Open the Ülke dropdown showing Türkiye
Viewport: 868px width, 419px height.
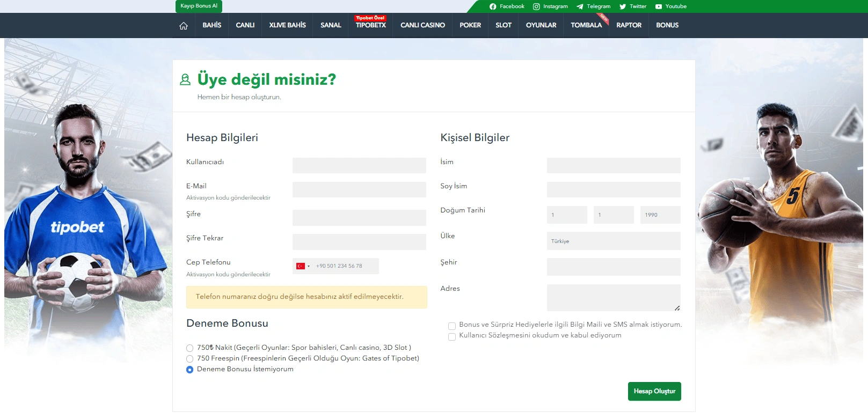(614, 241)
